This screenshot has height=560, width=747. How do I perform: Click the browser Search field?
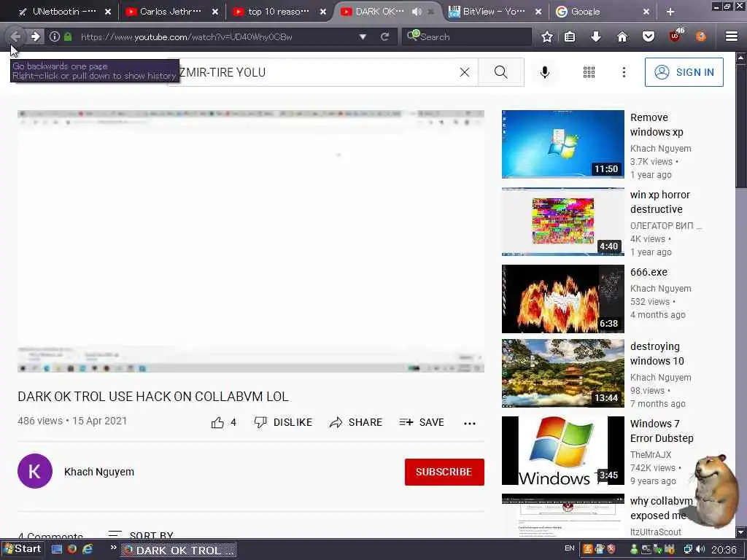(x=467, y=36)
